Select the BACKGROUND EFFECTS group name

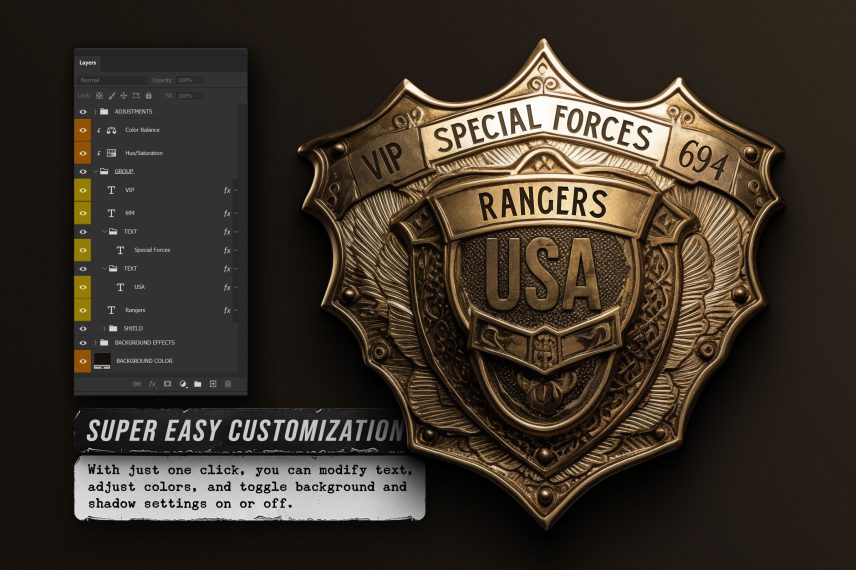pos(145,342)
